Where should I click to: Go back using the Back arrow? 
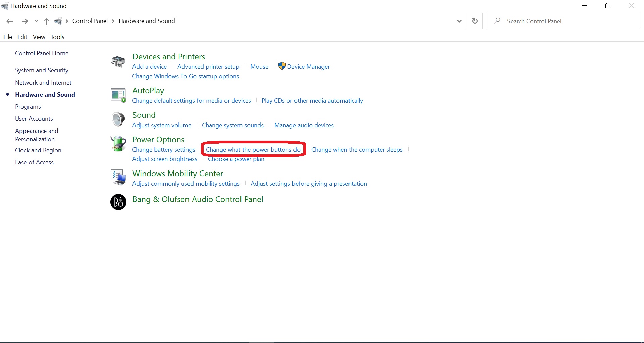[10, 21]
